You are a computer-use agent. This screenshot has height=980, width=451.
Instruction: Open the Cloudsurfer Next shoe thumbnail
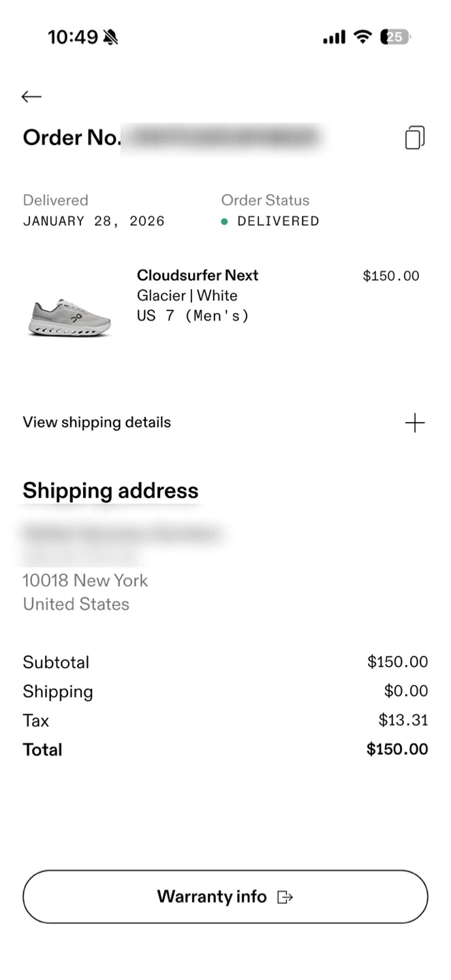[69, 316]
